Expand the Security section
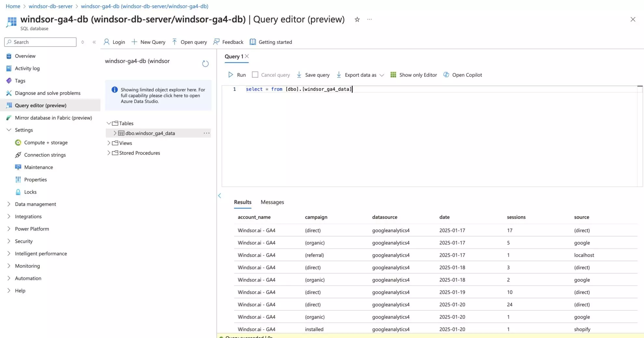This screenshot has width=644, height=338. (9, 241)
